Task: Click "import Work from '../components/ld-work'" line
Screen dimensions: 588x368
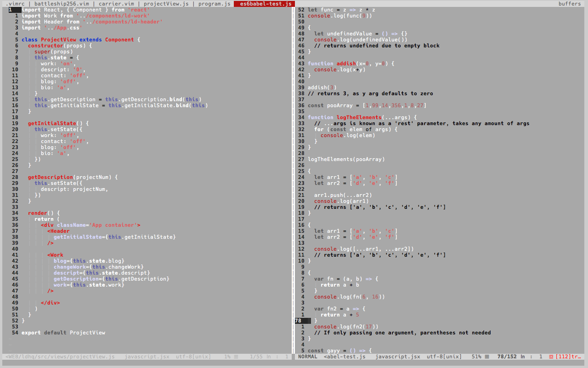Action: click(86, 16)
